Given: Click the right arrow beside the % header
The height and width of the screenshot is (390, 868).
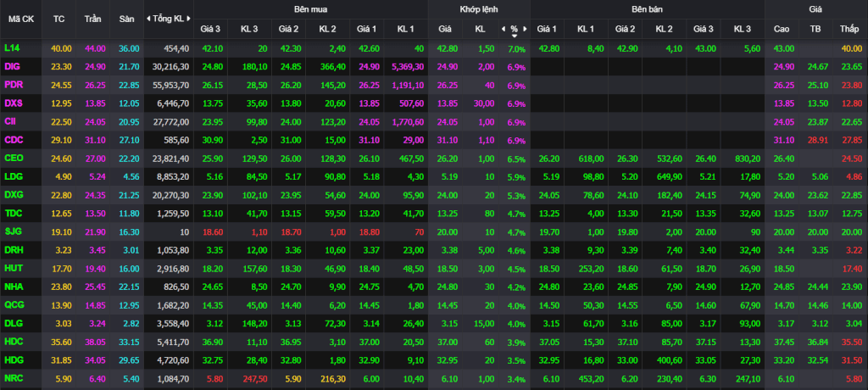Looking at the screenshot, I should [x=526, y=29].
